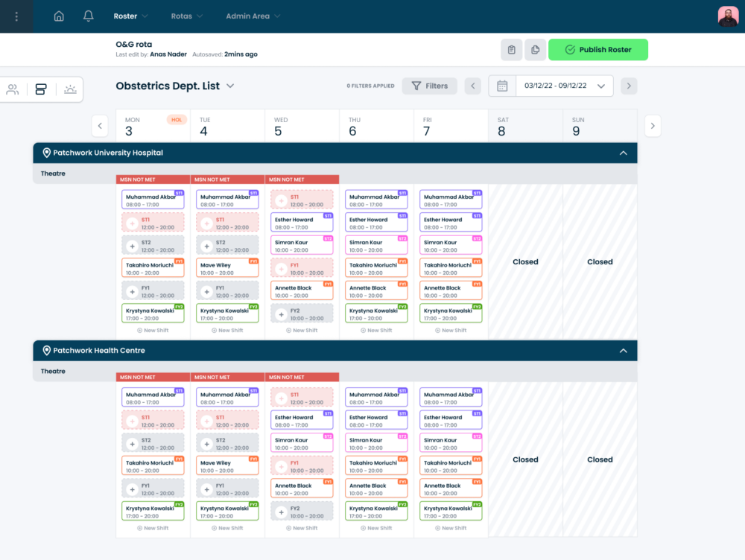The image size is (745, 560).
Task: Open the Filters button
Action: [429, 86]
